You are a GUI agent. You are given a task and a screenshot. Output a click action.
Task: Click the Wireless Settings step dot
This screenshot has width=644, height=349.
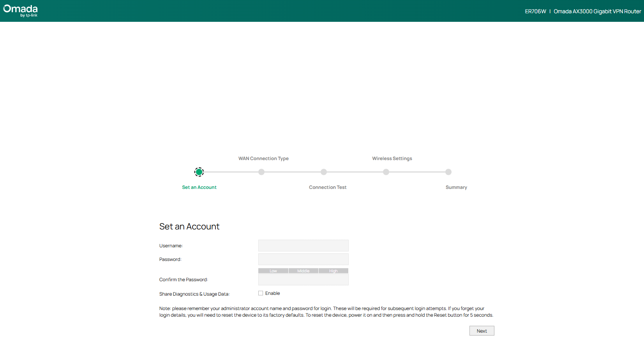click(386, 172)
